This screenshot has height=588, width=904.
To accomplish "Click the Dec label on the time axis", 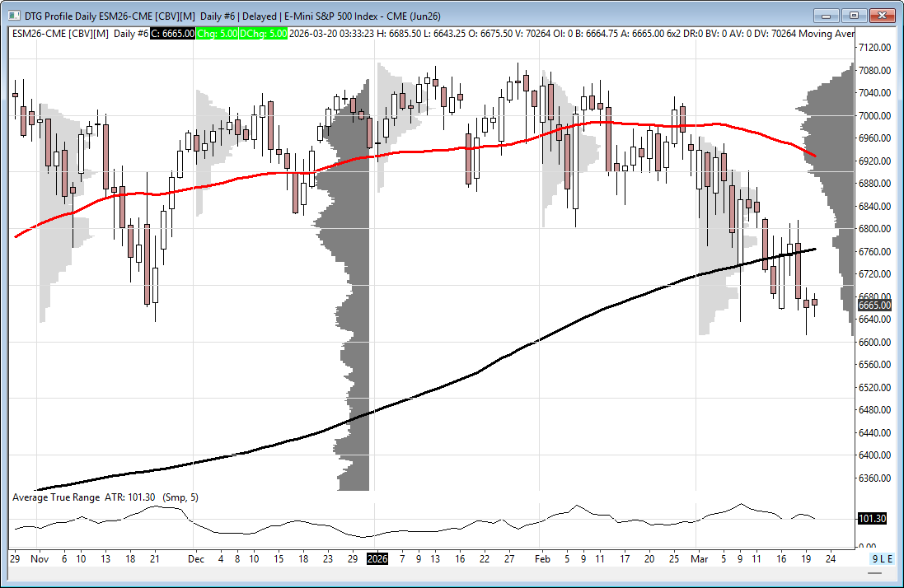I will [195, 558].
